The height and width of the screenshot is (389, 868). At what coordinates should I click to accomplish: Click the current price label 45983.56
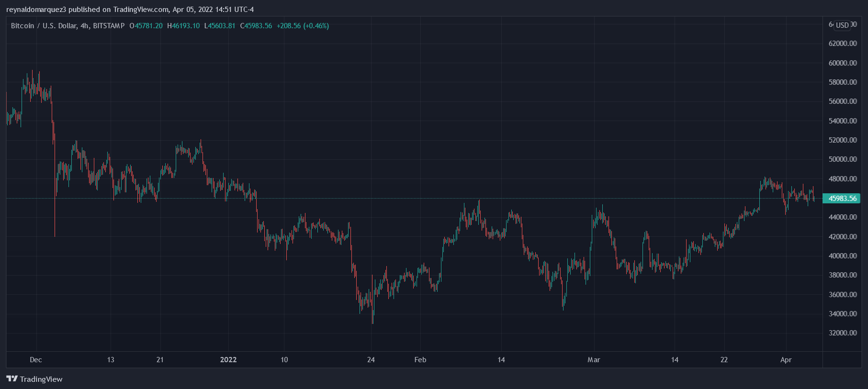[x=842, y=199]
